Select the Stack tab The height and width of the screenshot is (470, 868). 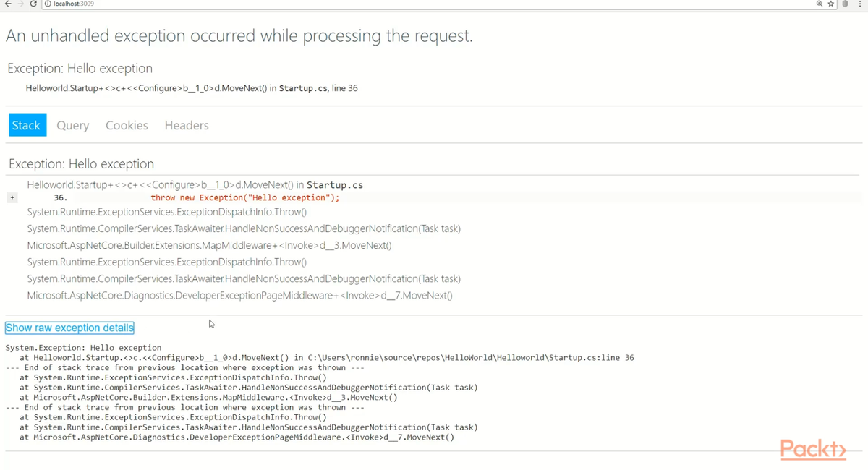point(27,125)
